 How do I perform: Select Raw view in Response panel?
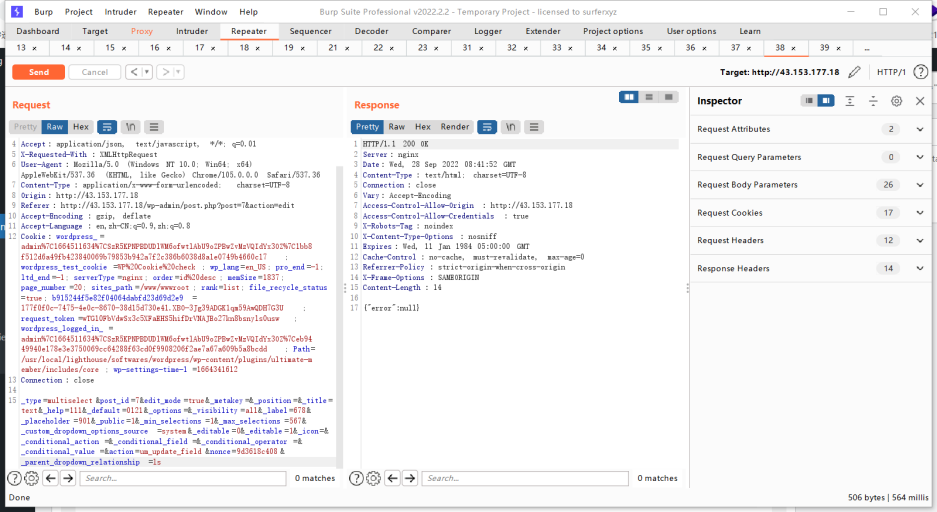[x=397, y=127]
